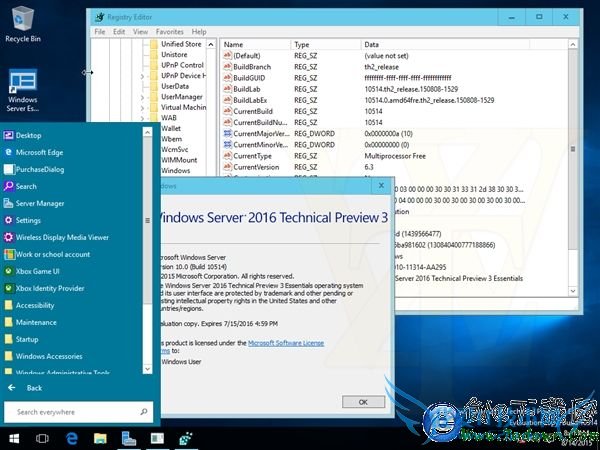Expand the UPnP Device Host tree node
Screen dimensions: 600x450
click(x=142, y=77)
